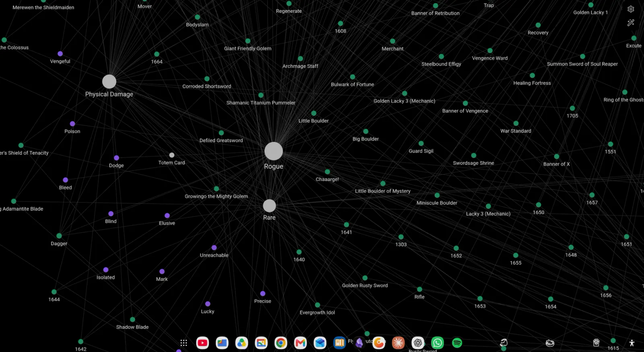Click the Elusive purple node
Image resolution: width=644 pixels, height=352 pixels.
(x=167, y=216)
